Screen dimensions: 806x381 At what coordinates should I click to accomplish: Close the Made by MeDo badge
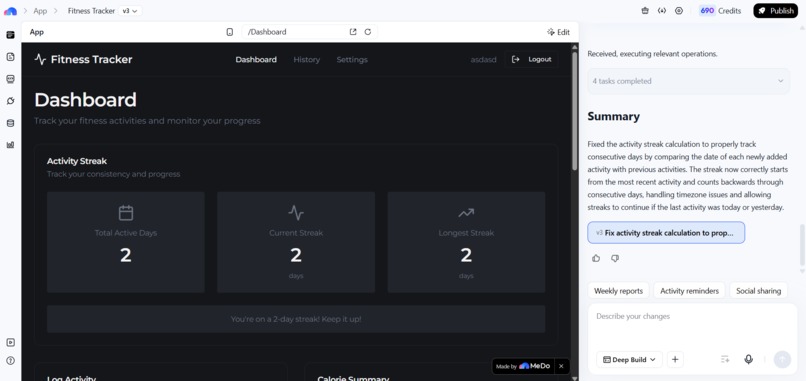pyautogui.click(x=561, y=366)
